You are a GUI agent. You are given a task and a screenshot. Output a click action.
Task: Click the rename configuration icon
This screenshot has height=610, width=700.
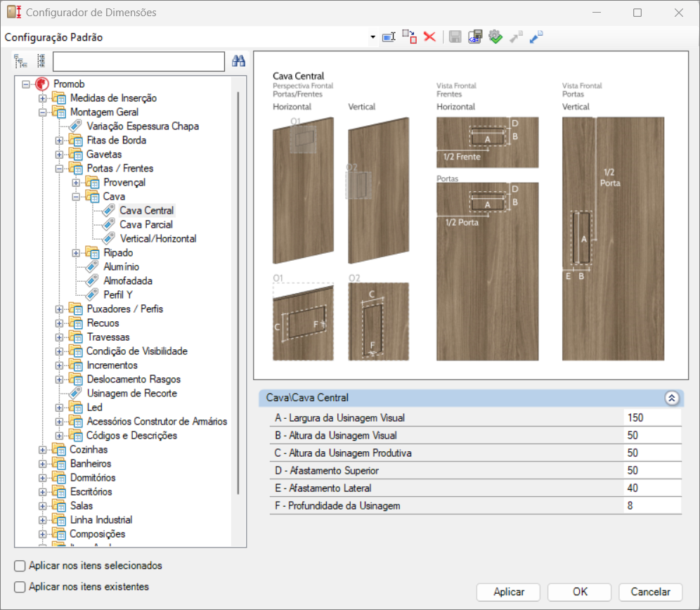point(389,37)
